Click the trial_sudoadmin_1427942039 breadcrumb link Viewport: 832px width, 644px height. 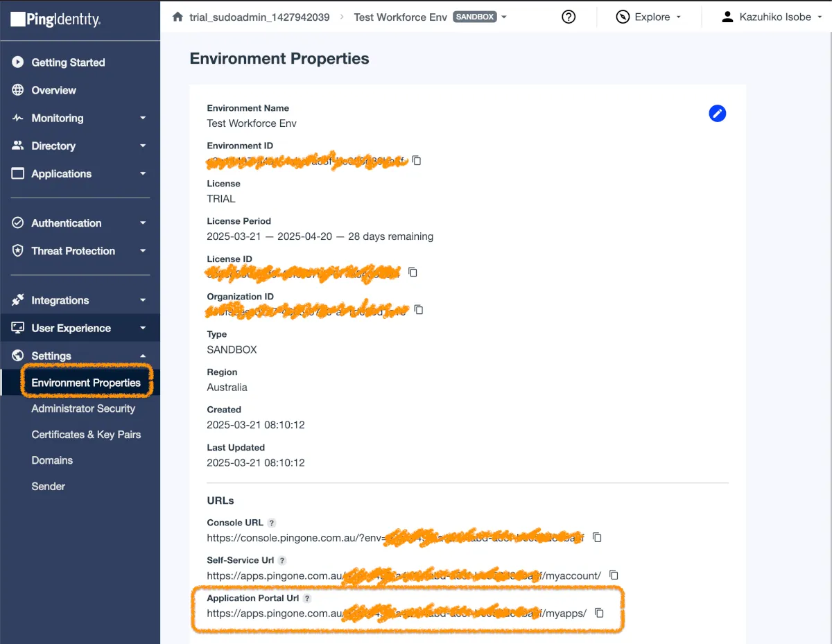click(259, 17)
